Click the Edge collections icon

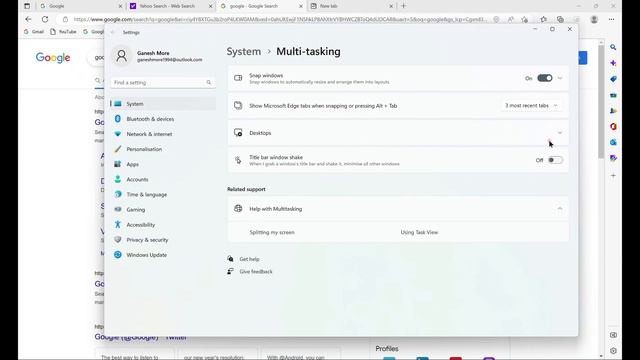(x=560, y=19)
